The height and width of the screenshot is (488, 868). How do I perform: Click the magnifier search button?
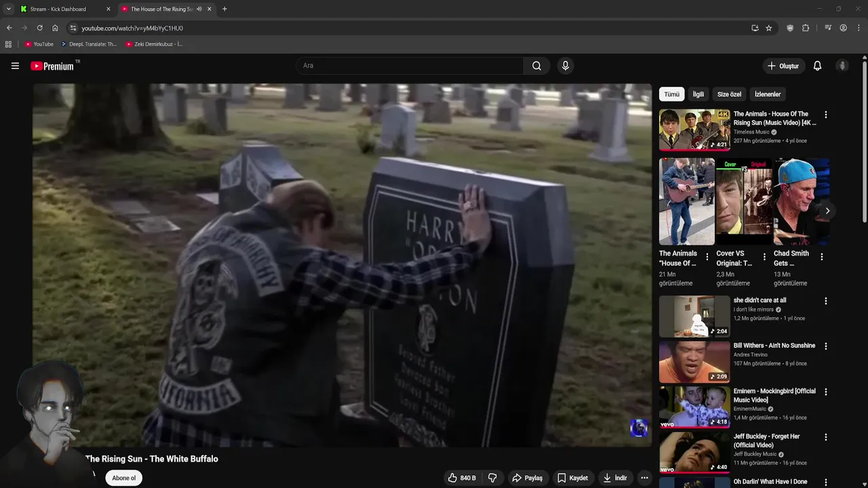pyautogui.click(x=536, y=66)
